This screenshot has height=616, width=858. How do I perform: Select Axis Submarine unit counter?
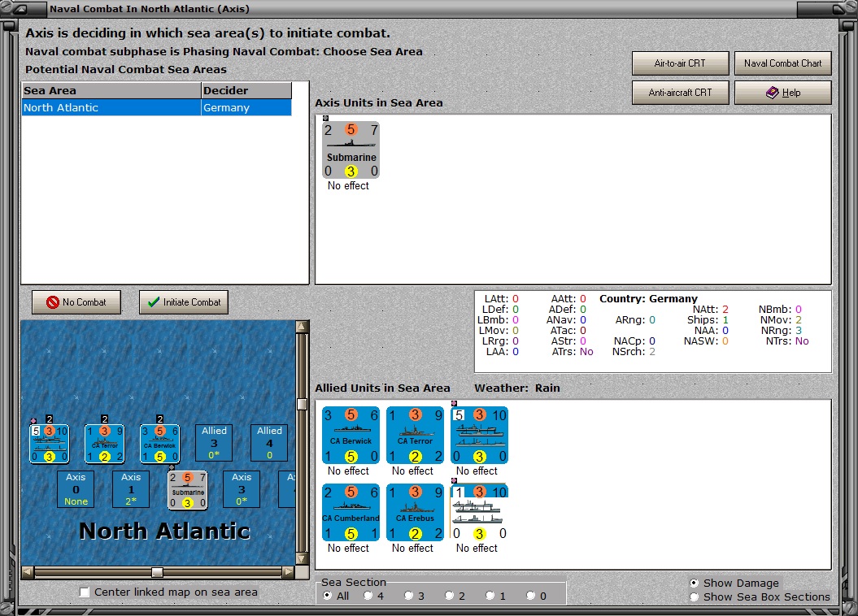(x=351, y=150)
